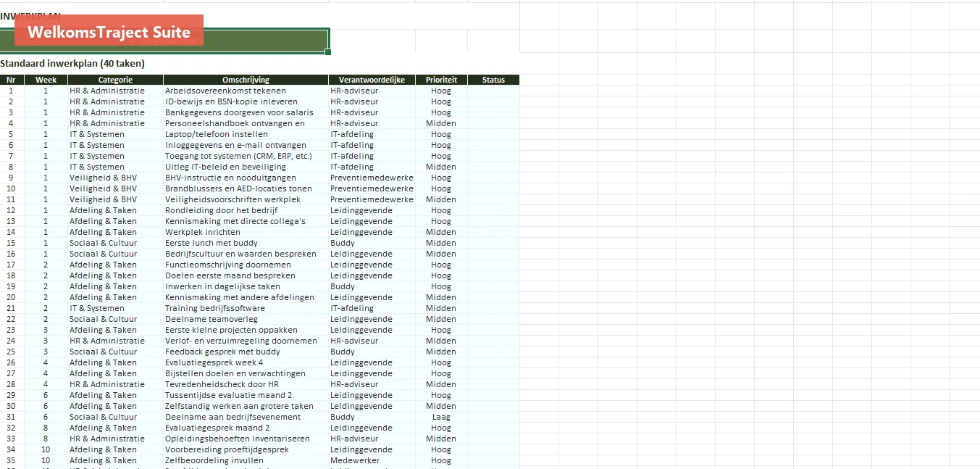Click the 'Arbeidsovereenkomst tekenen' cell

tap(246, 91)
